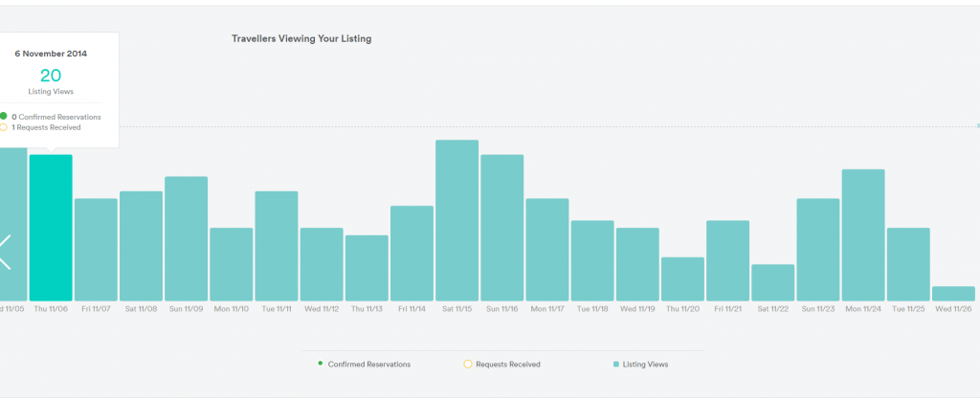This screenshot has height=400, width=980.
Task: Select the Wed 11/19 bar
Action: coord(637,264)
